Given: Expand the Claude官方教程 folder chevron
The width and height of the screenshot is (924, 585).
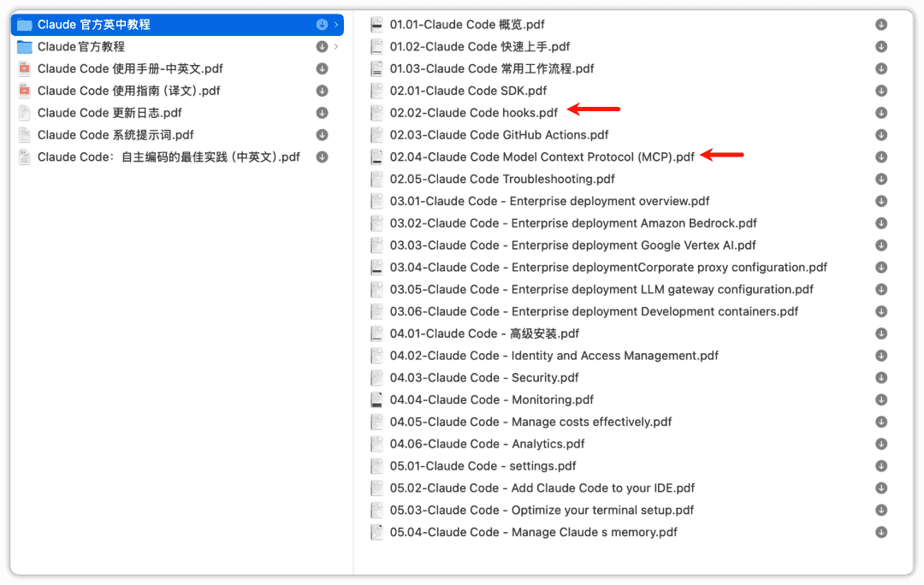Looking at the screenshot, I should click(336, 47).
